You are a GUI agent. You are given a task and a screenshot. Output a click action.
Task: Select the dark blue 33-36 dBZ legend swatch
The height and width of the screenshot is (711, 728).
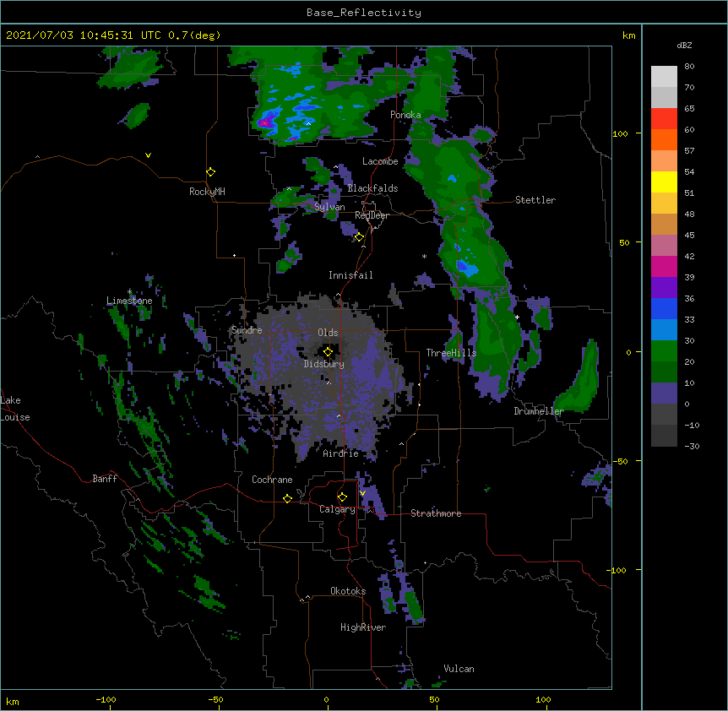click(x=664, y=308)
